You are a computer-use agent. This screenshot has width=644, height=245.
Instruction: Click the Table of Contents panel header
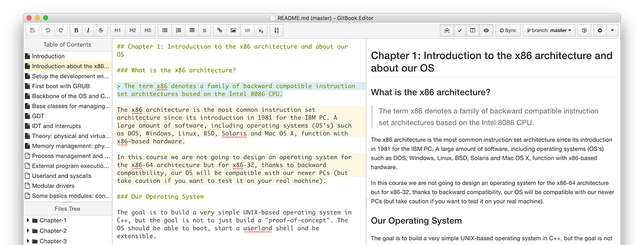(x=67, y=44)
